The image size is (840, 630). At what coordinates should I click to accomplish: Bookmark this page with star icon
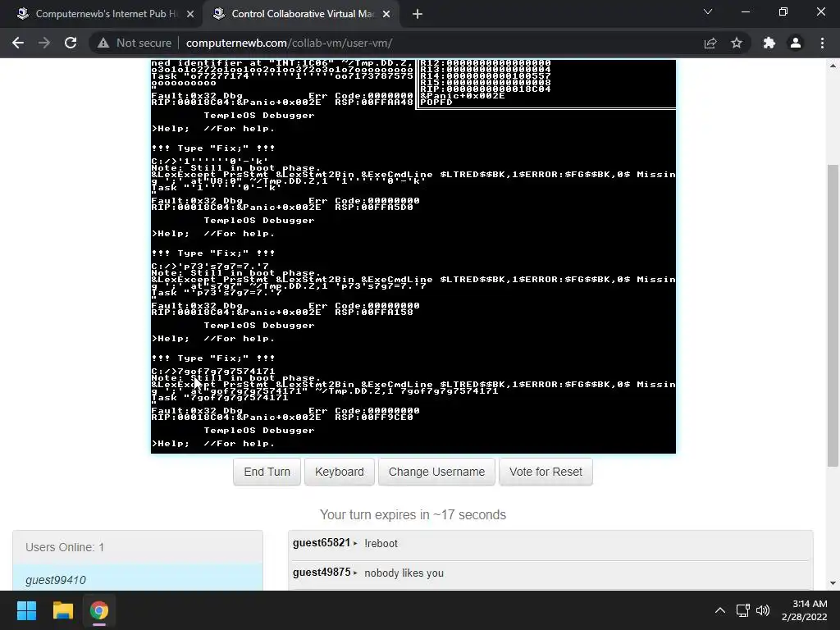point(737,43)
